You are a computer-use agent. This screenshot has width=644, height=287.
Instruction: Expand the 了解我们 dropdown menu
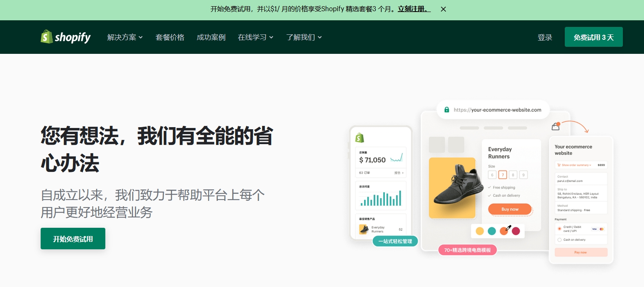pos(304,37)
